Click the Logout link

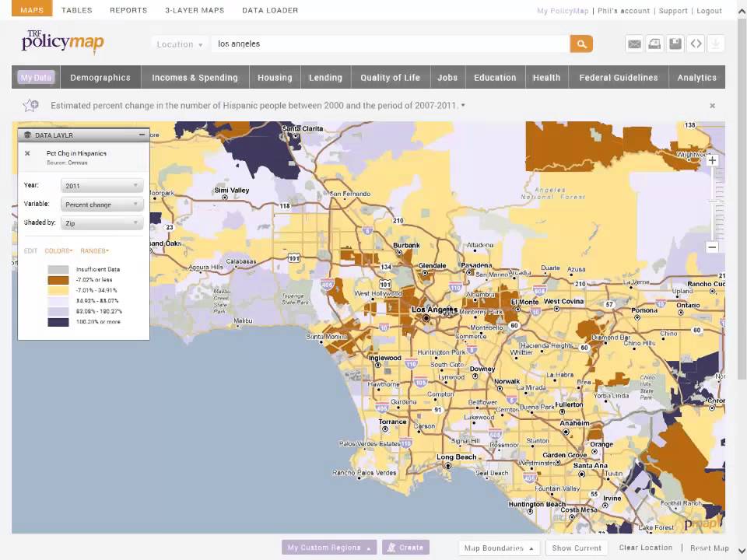point(710,10)
